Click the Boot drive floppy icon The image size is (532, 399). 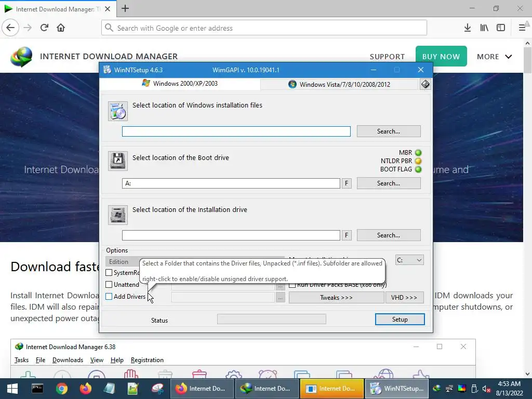coord(118,161)
